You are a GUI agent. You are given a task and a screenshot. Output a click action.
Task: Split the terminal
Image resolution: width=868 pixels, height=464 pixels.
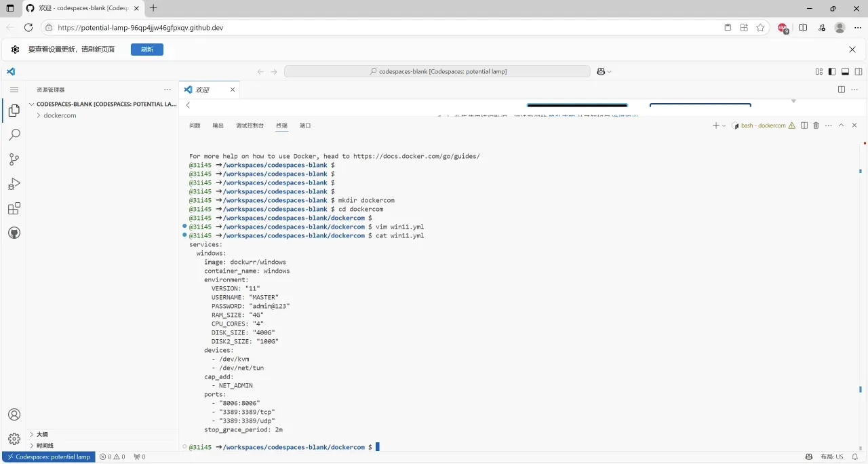pos(804,125)
